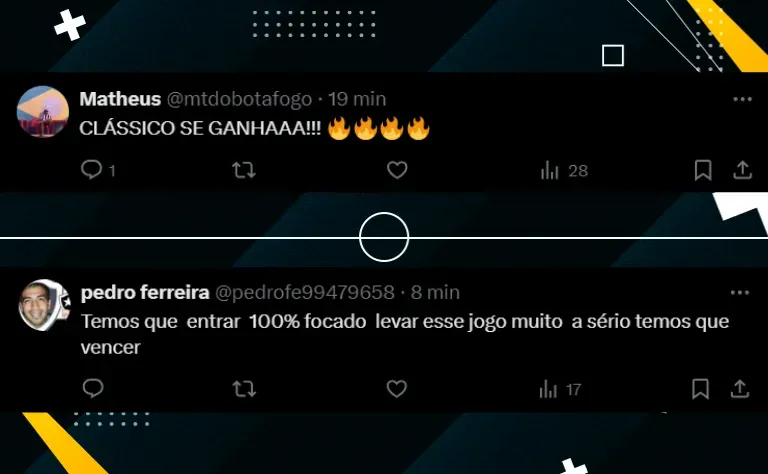Like pedro ferreira's tweet
This screenshot has width=768, height=474.
pos(396,389)
